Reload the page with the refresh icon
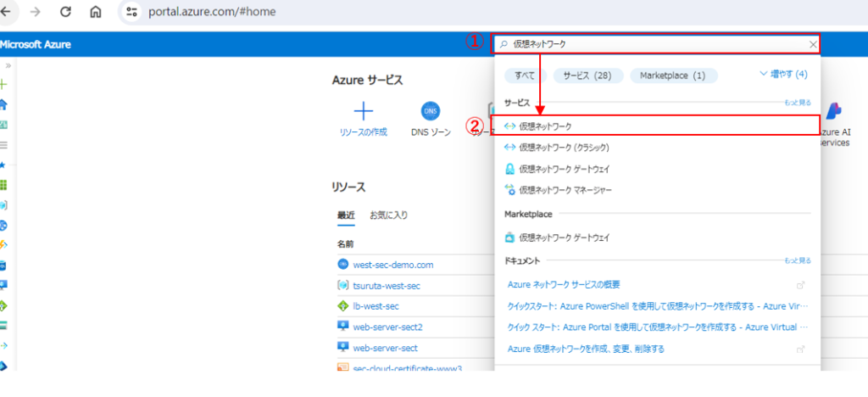Screen dimensions: 868x397 coord(65,12)
